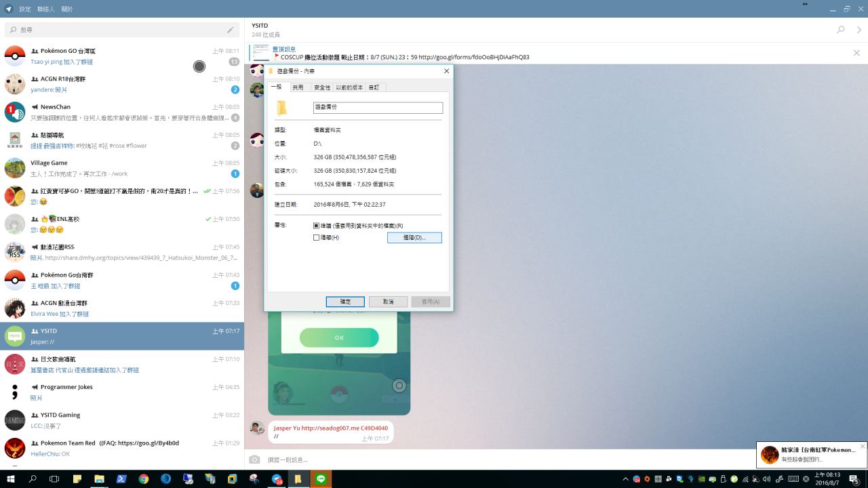Click the search magnifier in the YSITD chat header
This screenshot has width=868, height=488.
click(x=841, y=30)
